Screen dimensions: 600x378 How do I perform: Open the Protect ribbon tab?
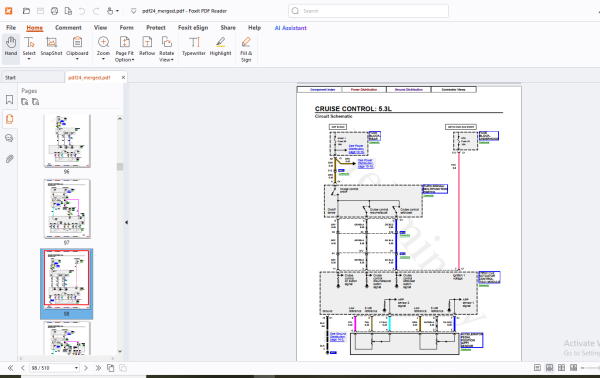click(156, 28)
